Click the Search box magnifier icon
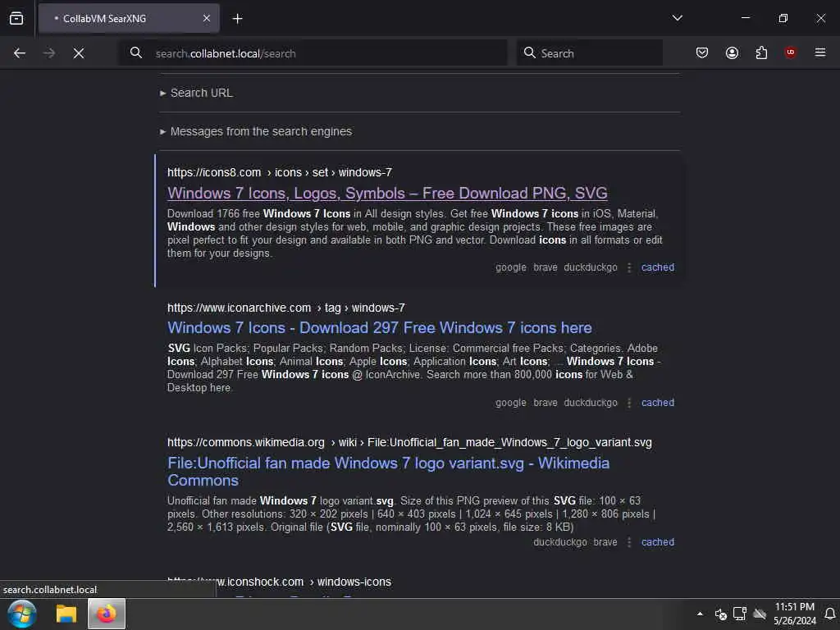 pyautogui.click(x=530, y=52)
